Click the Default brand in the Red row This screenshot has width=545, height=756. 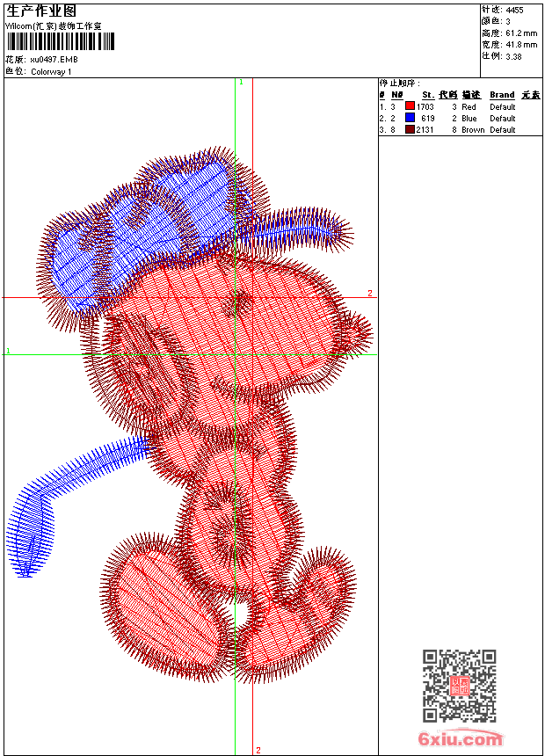503,107
